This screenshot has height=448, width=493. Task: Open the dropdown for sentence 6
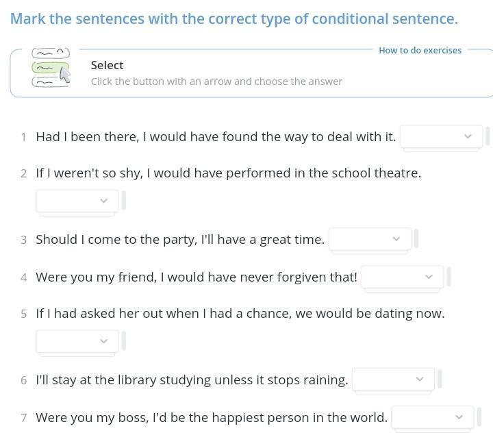(x=393, y=379)
